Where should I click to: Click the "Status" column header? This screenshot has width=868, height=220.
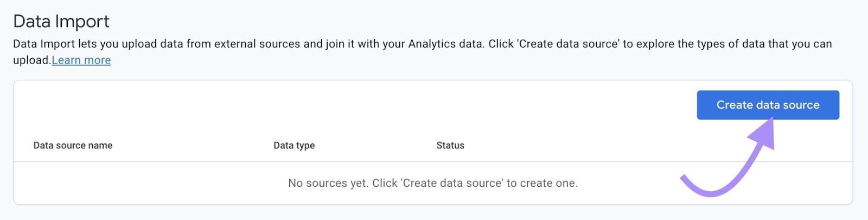click(x=450, y=146)
